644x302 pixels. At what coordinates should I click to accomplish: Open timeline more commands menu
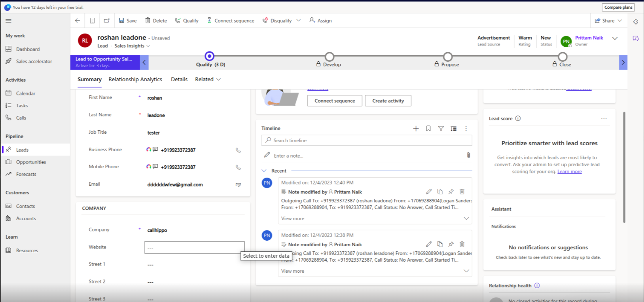pos(466,129)
